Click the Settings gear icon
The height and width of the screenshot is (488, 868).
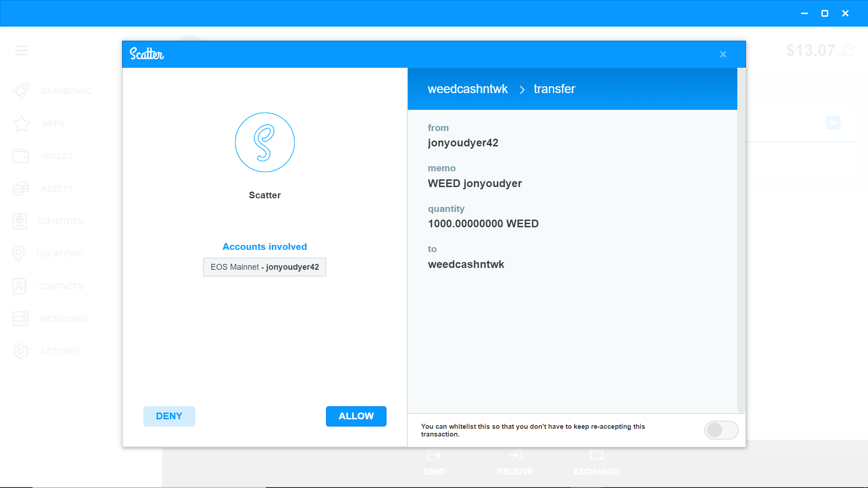click(21, 351)
